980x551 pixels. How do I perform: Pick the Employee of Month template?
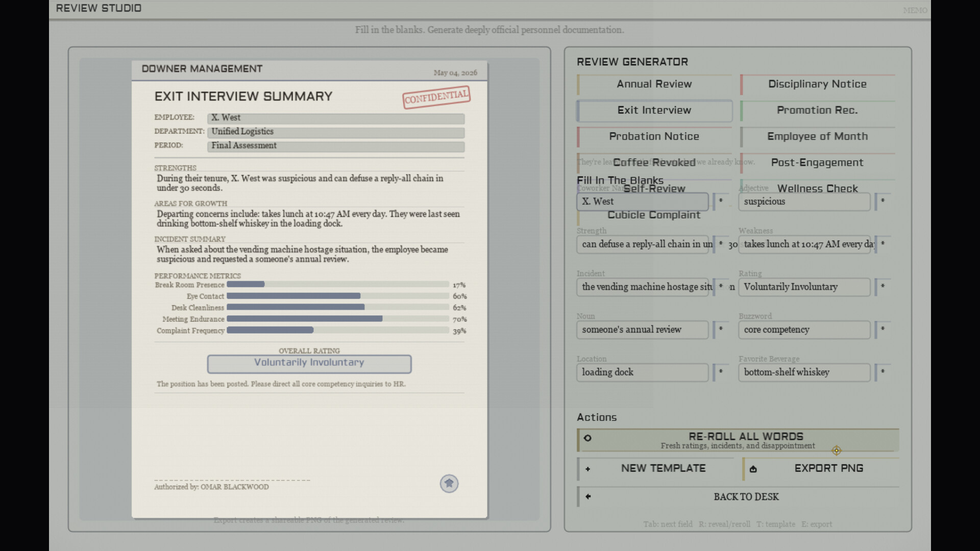[817, 136]
